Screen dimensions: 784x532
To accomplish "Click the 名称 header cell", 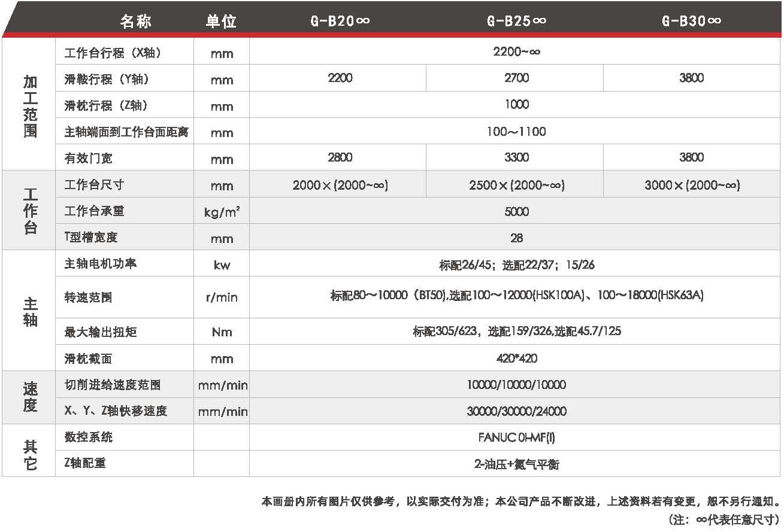I will click(136, 21).
